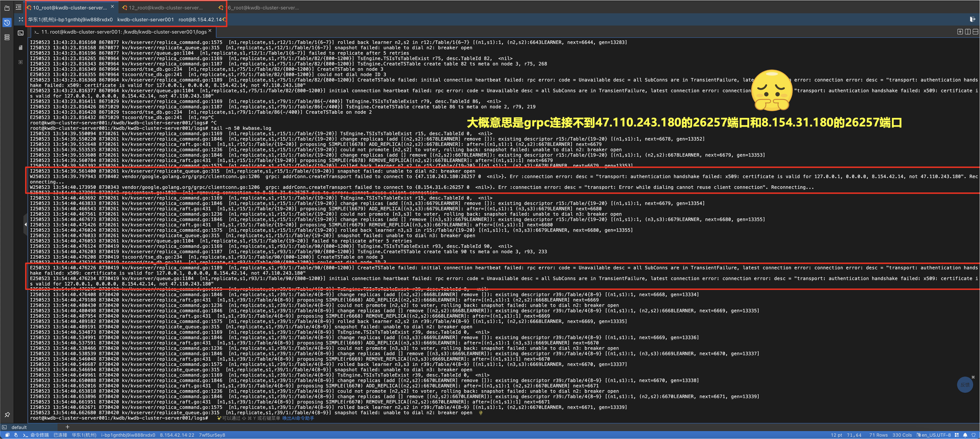This screenshot has height=439, width=980.
Task: Collapse side panel with left arrow handle
Action: 25,224
